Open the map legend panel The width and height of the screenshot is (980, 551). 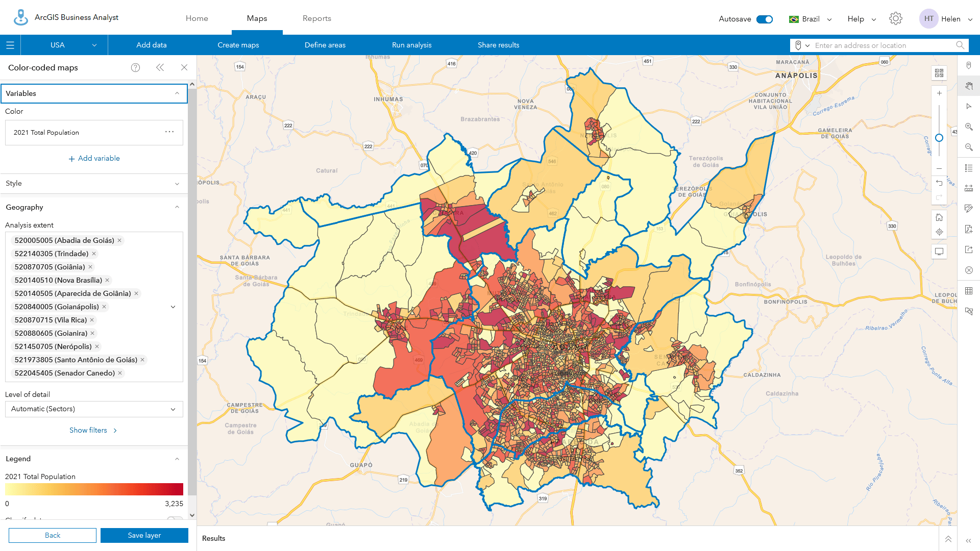coord(969,168)
